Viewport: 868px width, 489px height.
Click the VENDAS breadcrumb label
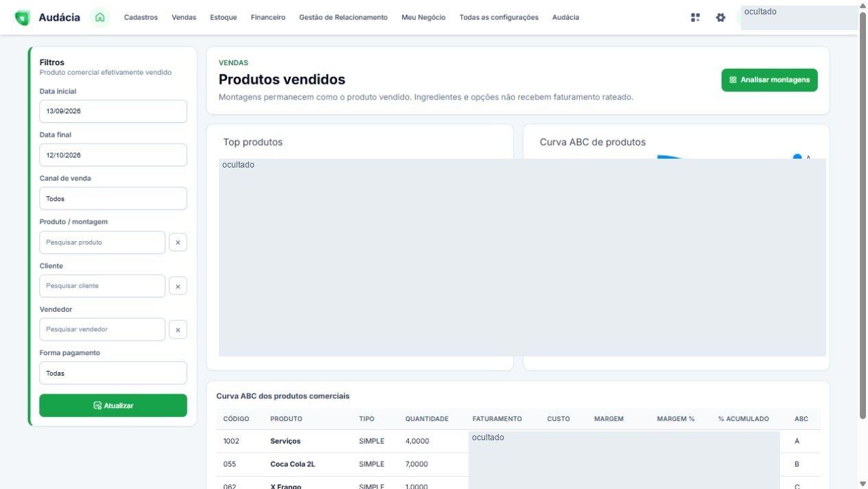(x=233, y=62)
